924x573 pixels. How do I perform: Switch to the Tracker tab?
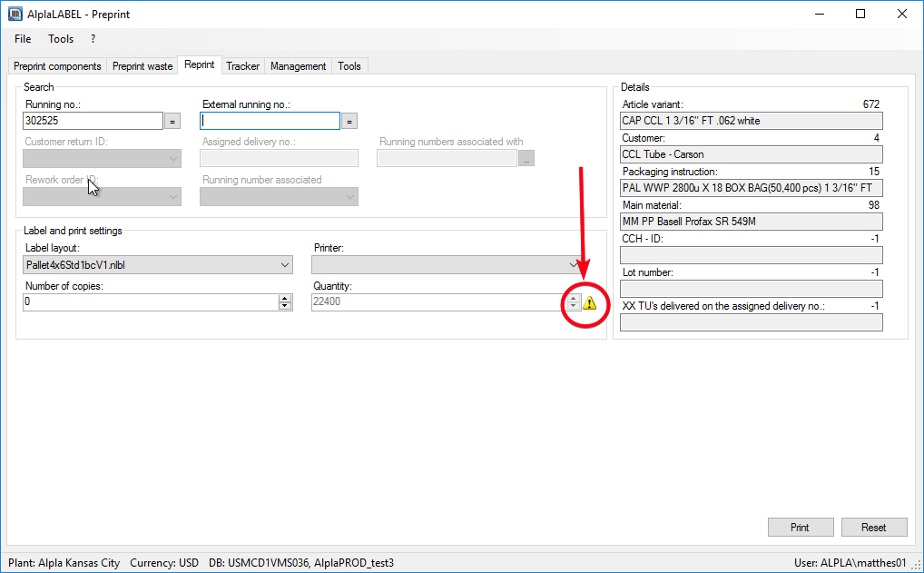point(242,66)
